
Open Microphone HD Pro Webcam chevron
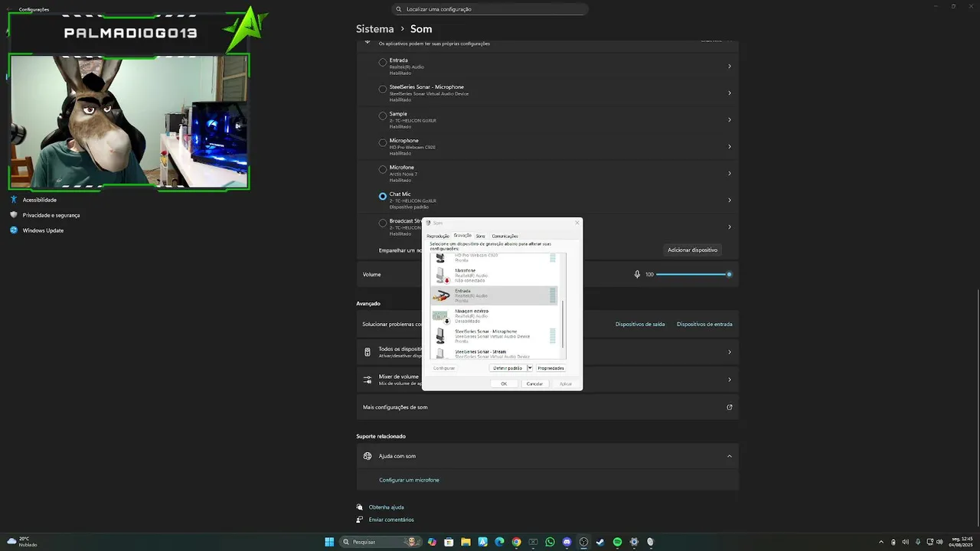coord(729,146)
